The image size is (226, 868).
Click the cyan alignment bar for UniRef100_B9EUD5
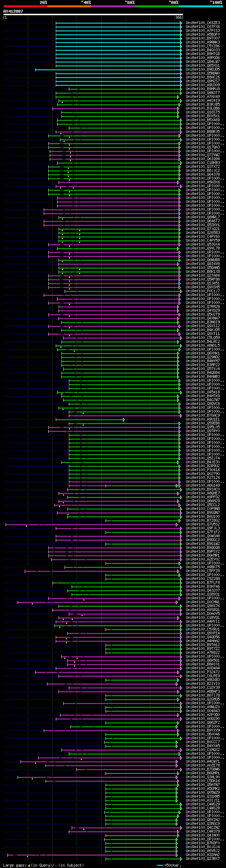(x=108, y=70)
